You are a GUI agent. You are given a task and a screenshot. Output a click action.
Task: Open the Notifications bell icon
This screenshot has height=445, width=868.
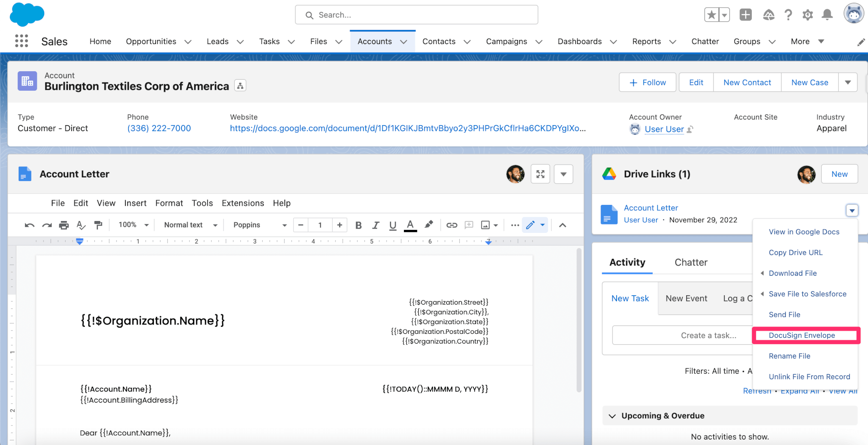point(827,15)
